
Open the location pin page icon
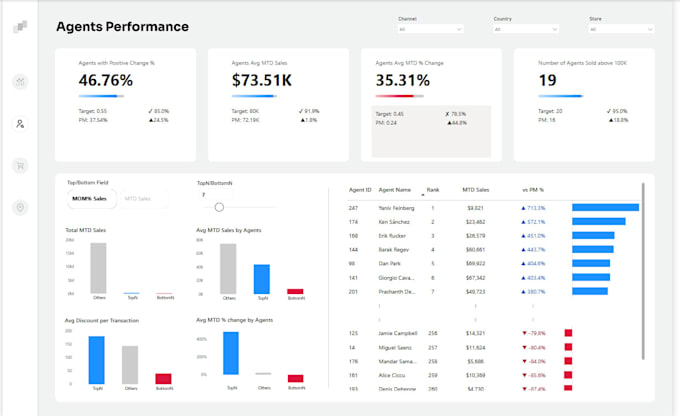[20, 207]
